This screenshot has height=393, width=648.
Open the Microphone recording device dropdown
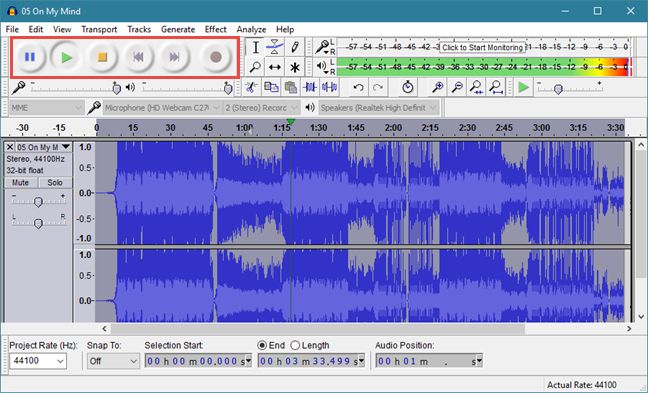162,108
